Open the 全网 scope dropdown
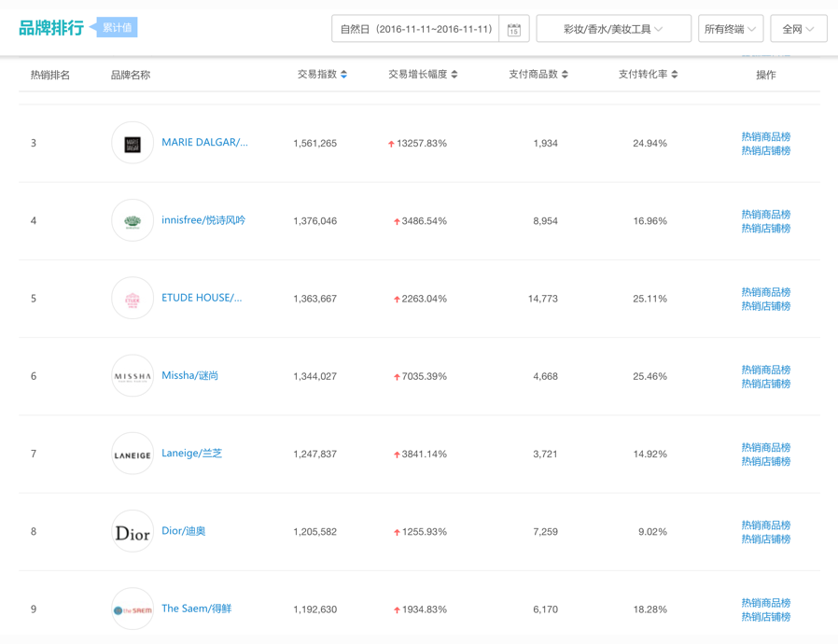The height and width of the screenshot is (644, 838). pyautogui.click(x=799, y=29)
